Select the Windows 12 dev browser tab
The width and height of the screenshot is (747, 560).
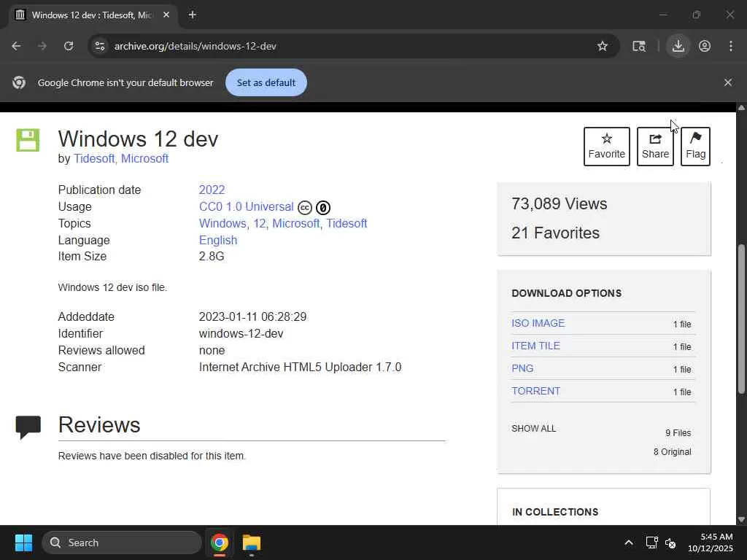pos(92,15)
